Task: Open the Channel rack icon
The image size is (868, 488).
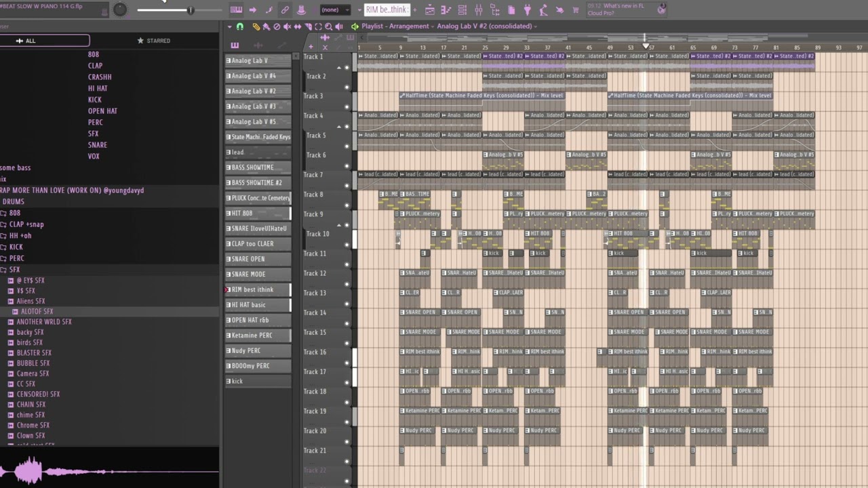Action: click(462, 10)
